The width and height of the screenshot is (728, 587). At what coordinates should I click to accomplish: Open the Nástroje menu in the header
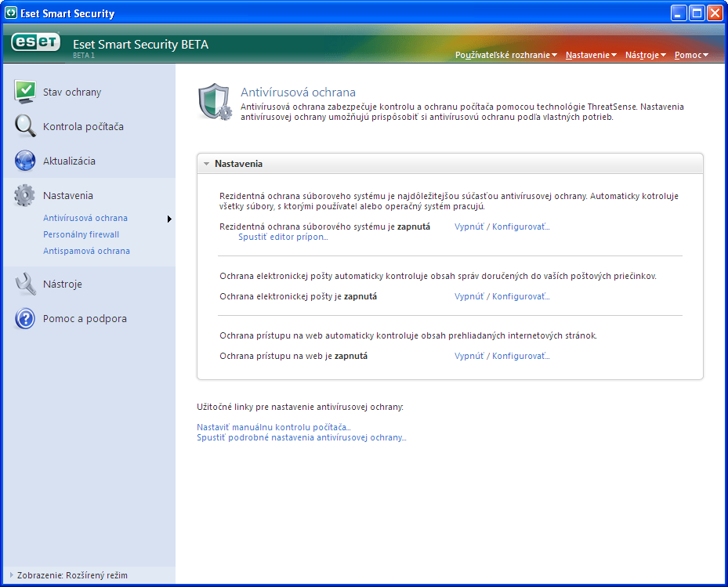[x=646, y=55]
